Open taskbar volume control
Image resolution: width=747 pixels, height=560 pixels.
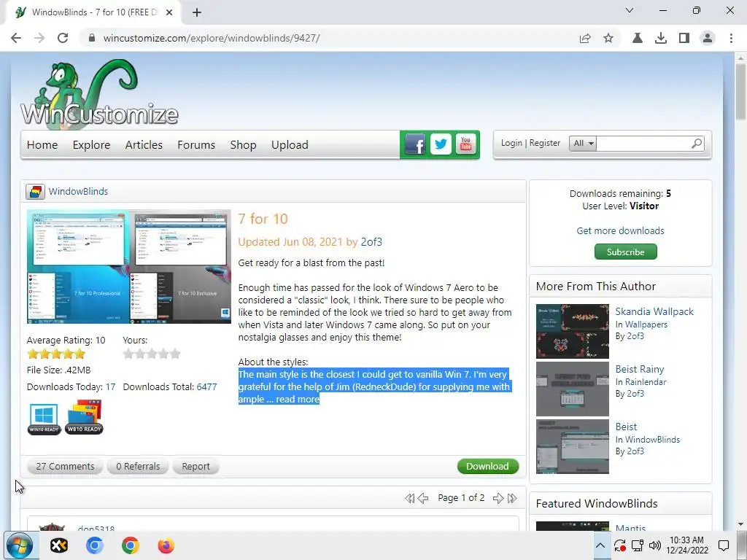pos(655,545)
